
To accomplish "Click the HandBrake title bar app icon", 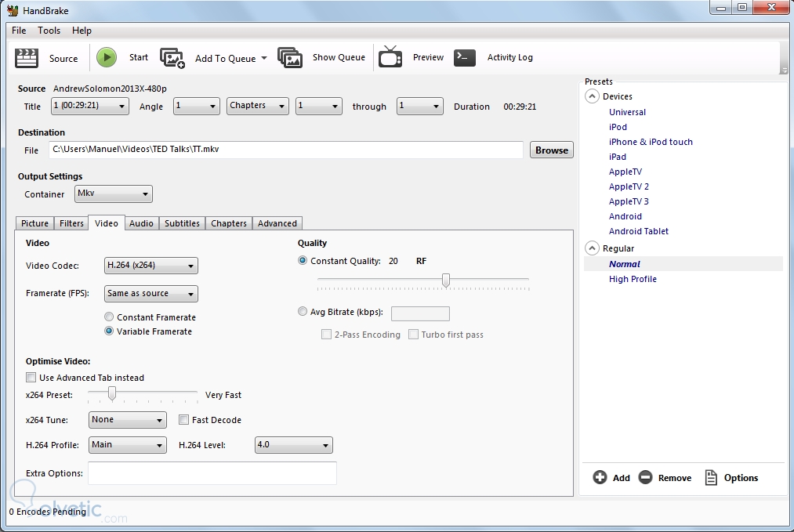I will (13, 10).
